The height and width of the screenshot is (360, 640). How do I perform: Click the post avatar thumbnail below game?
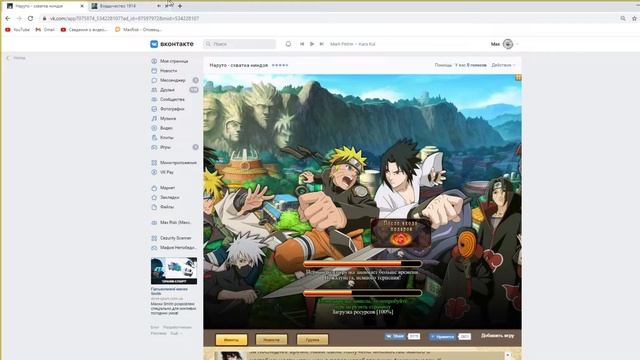[x=231, y=355]
